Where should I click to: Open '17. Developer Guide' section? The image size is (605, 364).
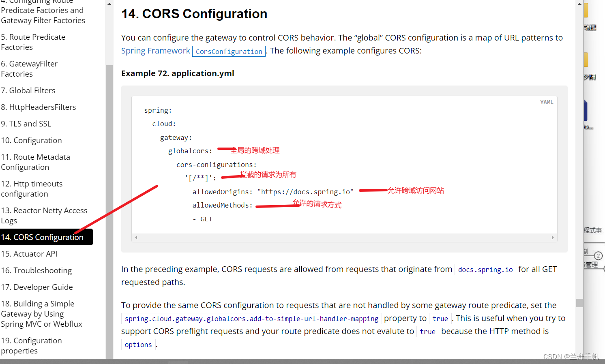tap(37, 287)
